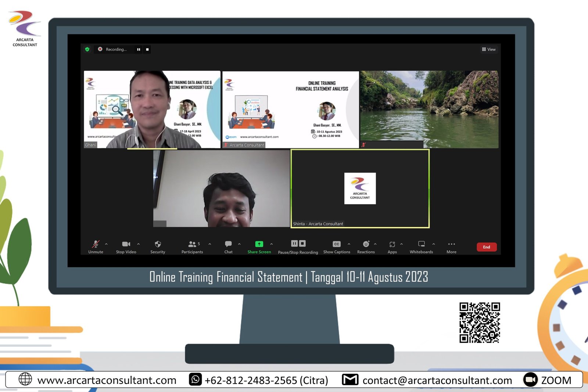
Task: Toggle Stop Video camera button
Action: (126, 244)
